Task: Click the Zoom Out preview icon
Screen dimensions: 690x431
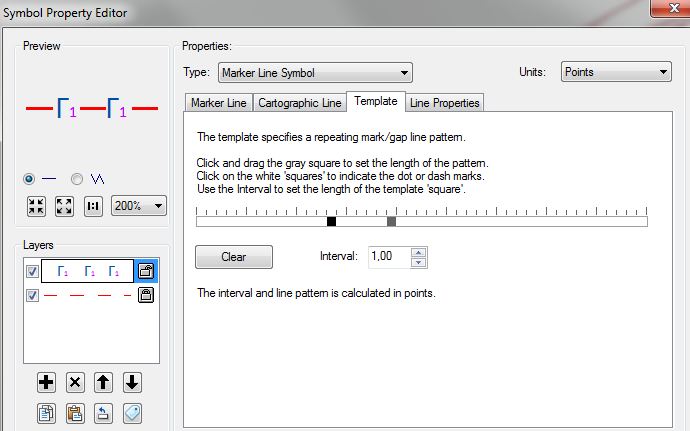Action: pos(64,206)
